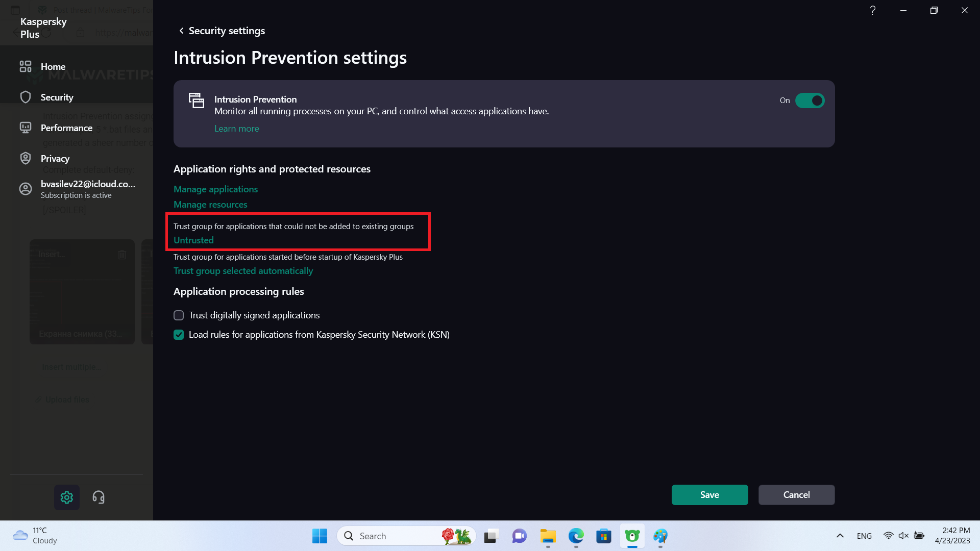Click the Performance monitor icon
The width and height of the screenshot is (980, 551).
[26, 128]
